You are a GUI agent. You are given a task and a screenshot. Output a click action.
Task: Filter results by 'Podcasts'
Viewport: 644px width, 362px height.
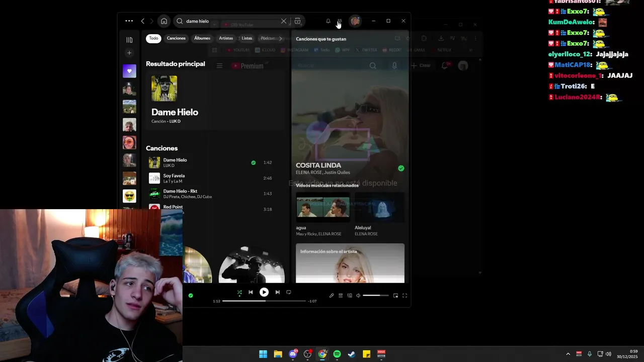coord(269,38)
